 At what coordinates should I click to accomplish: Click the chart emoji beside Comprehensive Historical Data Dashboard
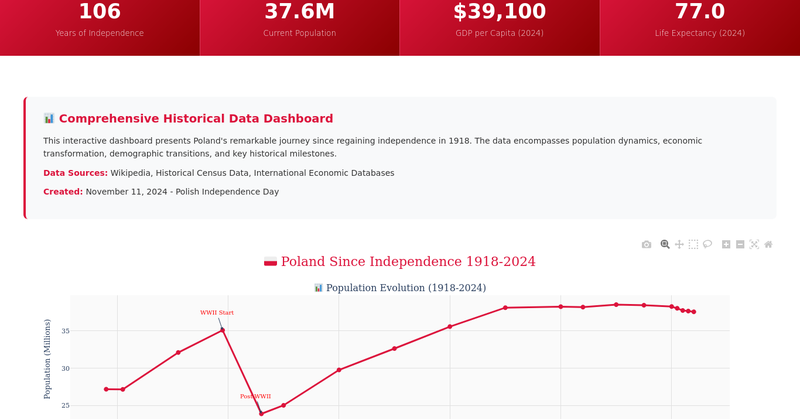tap(49, 118)
